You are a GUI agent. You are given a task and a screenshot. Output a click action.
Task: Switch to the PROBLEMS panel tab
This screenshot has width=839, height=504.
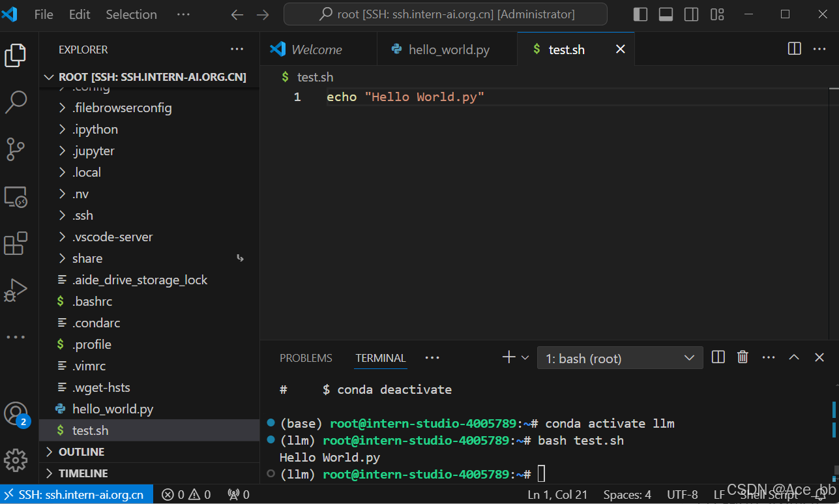pyautogui.click(x=306, y=358)
